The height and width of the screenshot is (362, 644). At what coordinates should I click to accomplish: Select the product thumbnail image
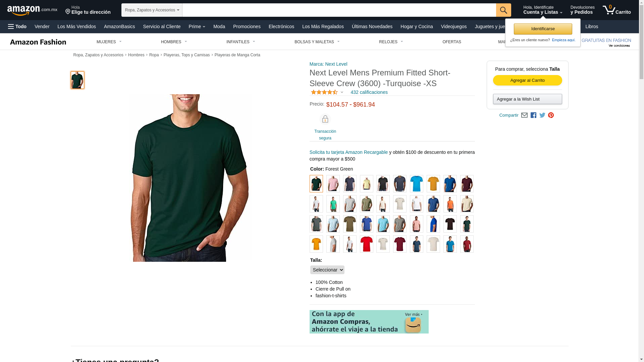pos(77,80)
